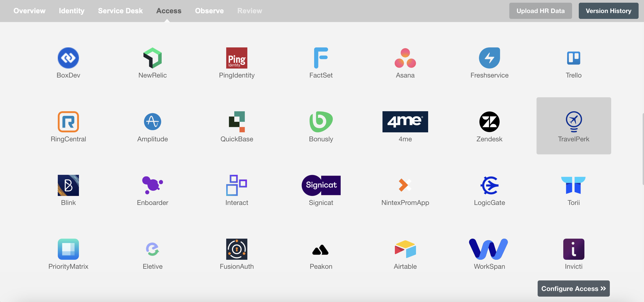The width and height of the screenshot is (644, 302).
Task: Switch to the Identity tab
Action: coord(72,11)
